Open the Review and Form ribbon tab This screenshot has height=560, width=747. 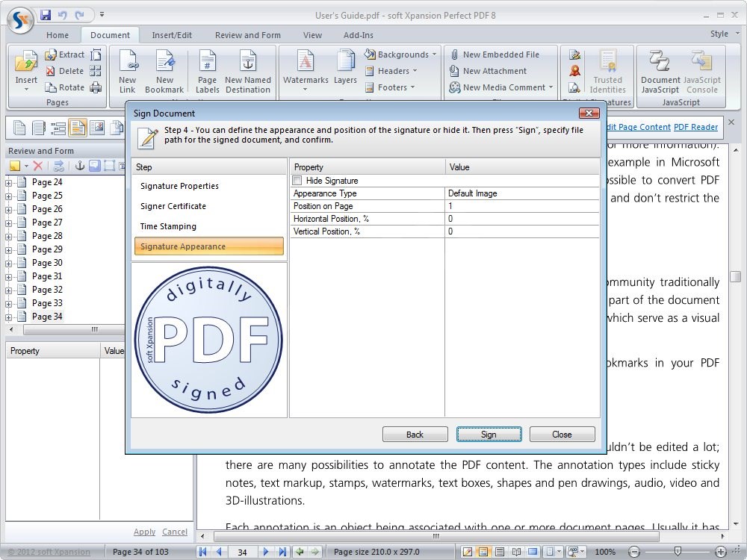pyautogui.click(x=248, y=35)
